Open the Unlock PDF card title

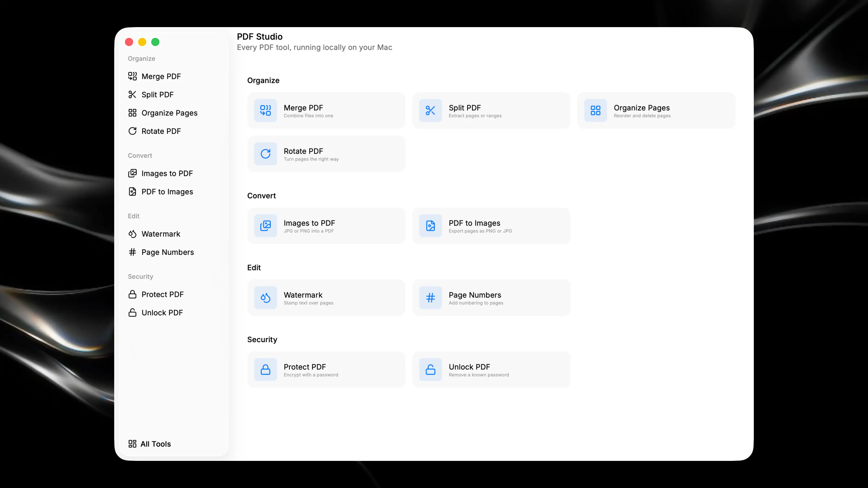point(469,367)
